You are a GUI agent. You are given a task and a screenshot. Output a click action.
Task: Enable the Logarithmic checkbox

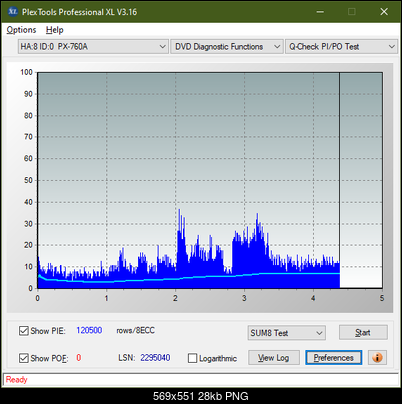(x=192, y=358)
